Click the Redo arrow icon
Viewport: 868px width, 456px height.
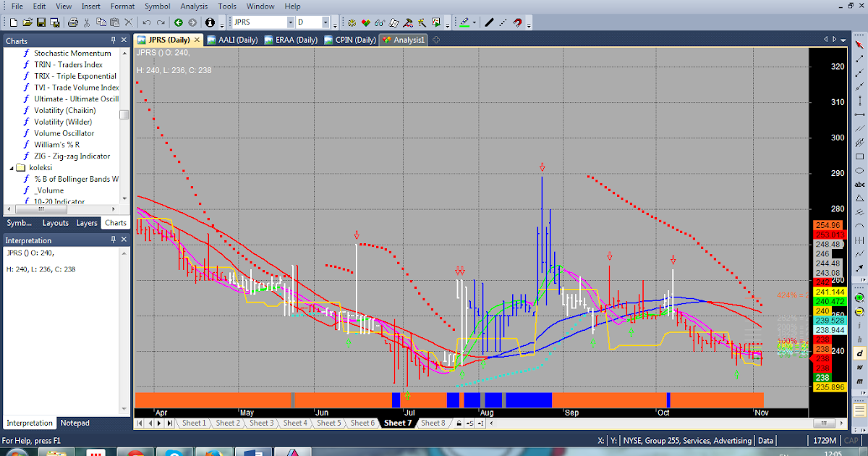[x=161, y=22]
